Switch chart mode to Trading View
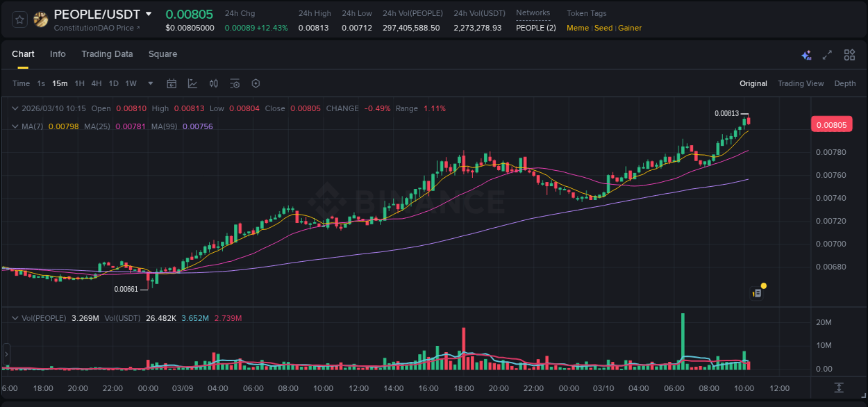 (801, 83)
